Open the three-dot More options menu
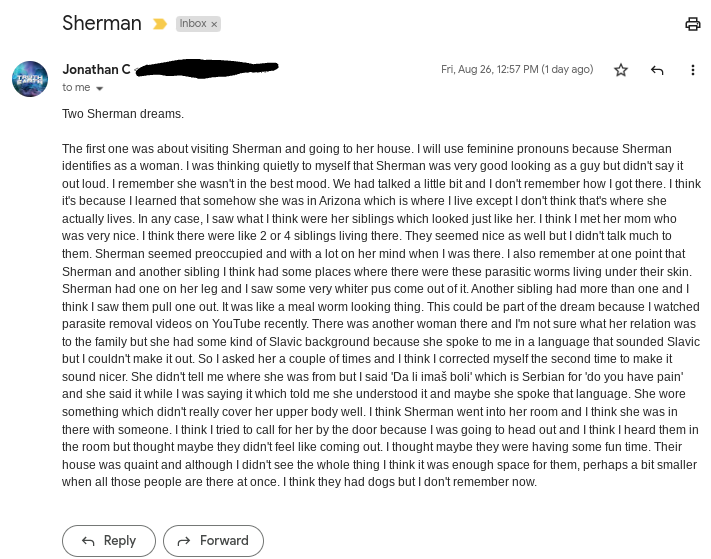The height and width of the screenshot is (559, 711). 693,70
